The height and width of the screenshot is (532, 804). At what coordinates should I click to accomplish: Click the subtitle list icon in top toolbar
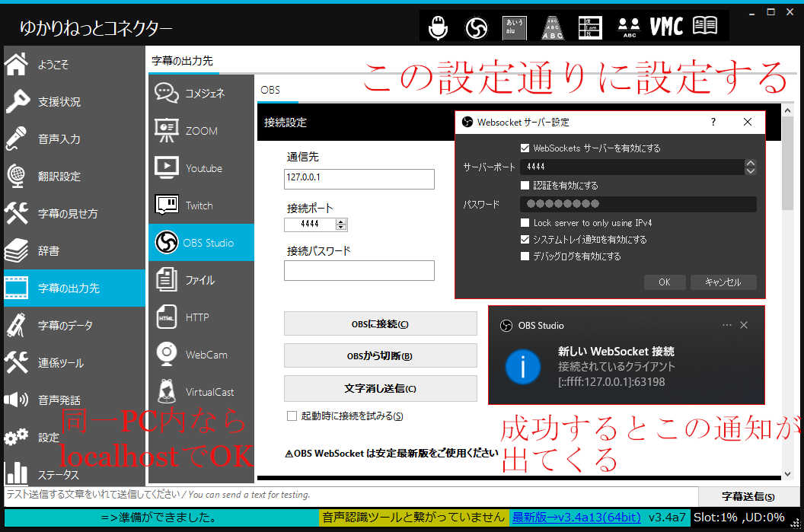coord(590,27)
